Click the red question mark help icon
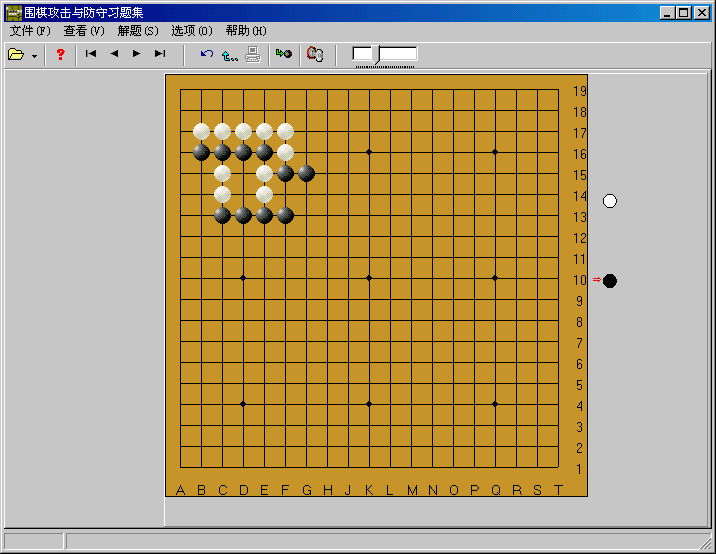This screenshot has height=554, width=716. 60,54
